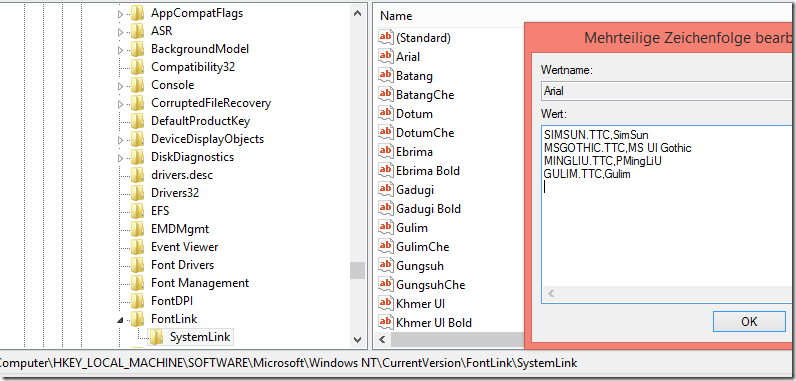Expand the DeviceDisplayObjects key
Screen dimensions: 796x381
[x=120, y=140]
